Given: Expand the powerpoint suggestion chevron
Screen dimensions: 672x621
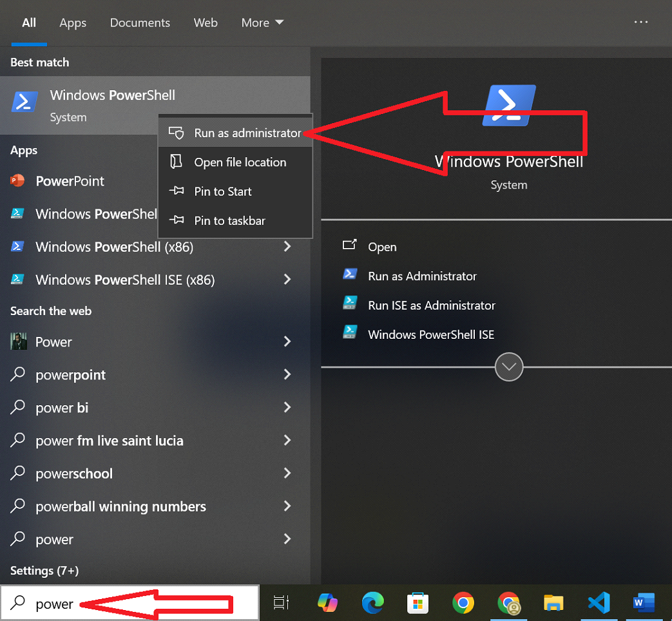Looking at the screenshot, I should [287, 374].
